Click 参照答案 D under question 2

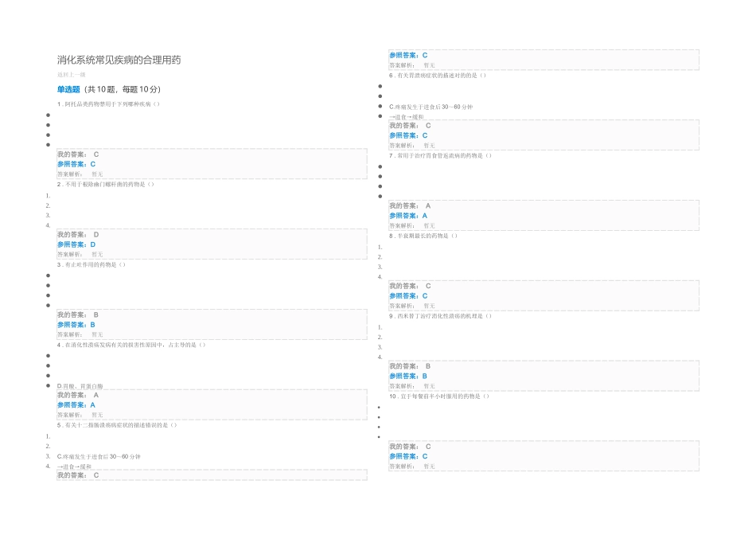point(76,244)
